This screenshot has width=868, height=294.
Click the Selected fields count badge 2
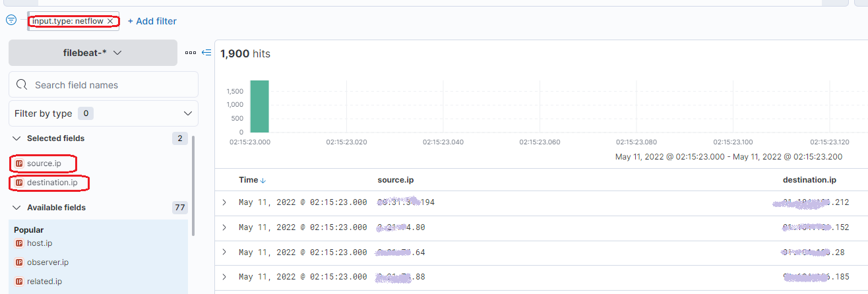pos(180,138)
